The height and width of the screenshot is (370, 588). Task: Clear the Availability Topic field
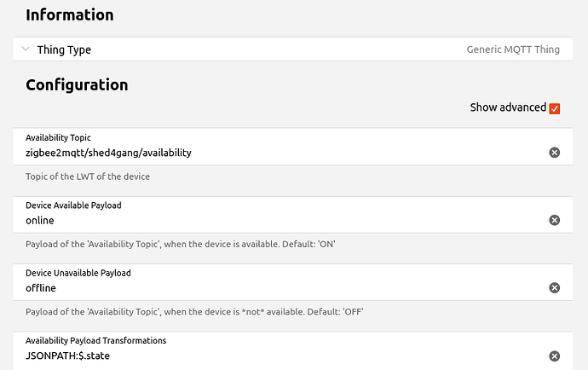[554, 153]
